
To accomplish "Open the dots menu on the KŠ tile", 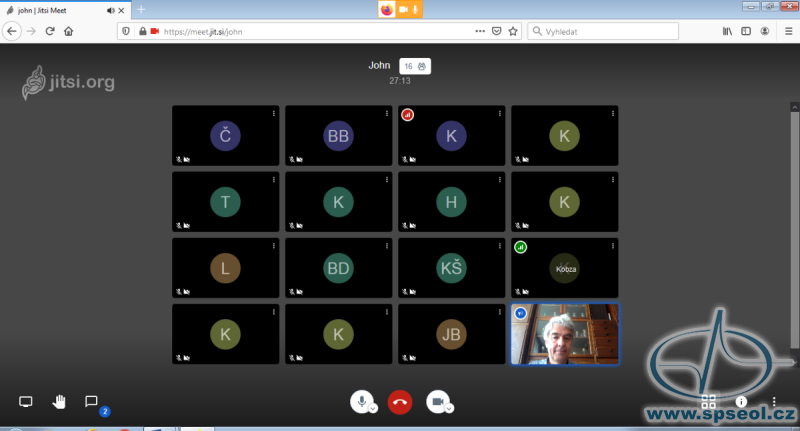I will 500,246.
